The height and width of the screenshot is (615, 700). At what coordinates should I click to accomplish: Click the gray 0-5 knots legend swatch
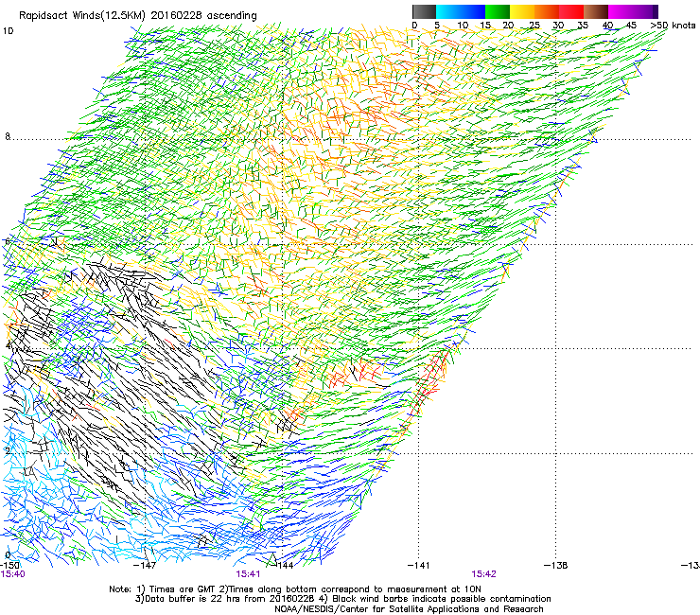click(x=424, y=11)
